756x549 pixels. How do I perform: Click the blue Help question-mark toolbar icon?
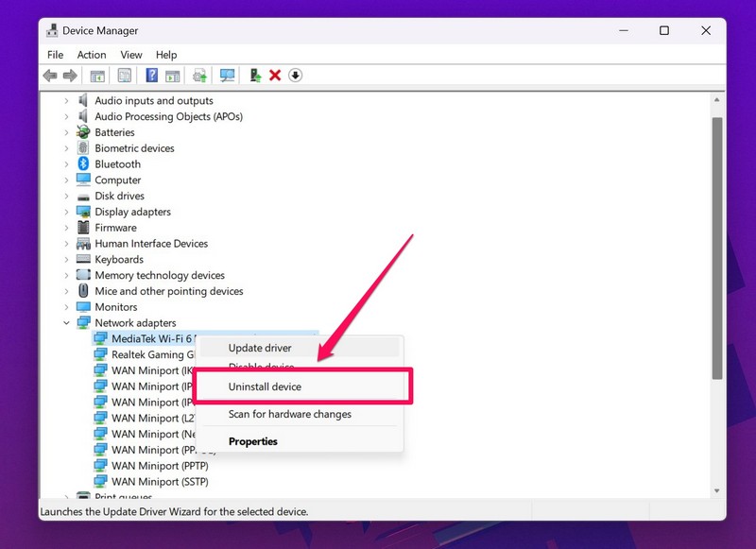click(151, 76)
